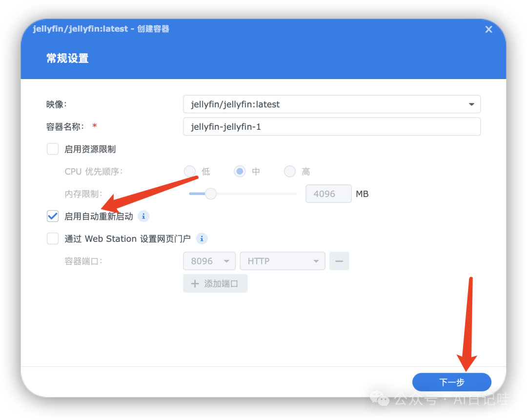Click the 下一步 button
The height and width of the screenshot is (420, 527).
pos(452,382)
